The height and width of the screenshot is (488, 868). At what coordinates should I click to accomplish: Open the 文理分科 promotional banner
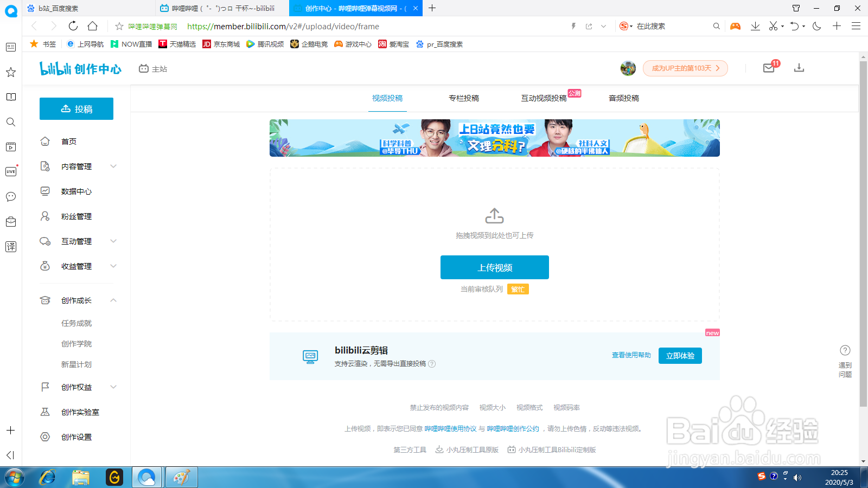coord(495,138)
